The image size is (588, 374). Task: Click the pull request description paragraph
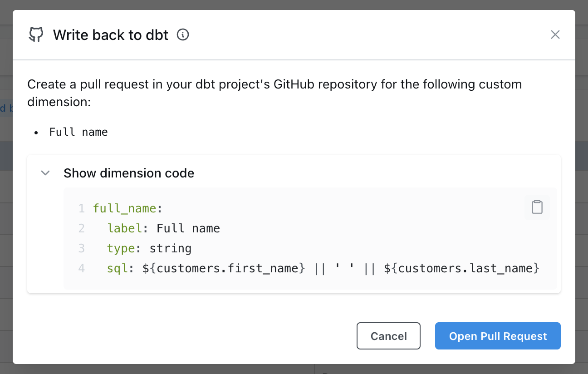(x=274, y=93)
